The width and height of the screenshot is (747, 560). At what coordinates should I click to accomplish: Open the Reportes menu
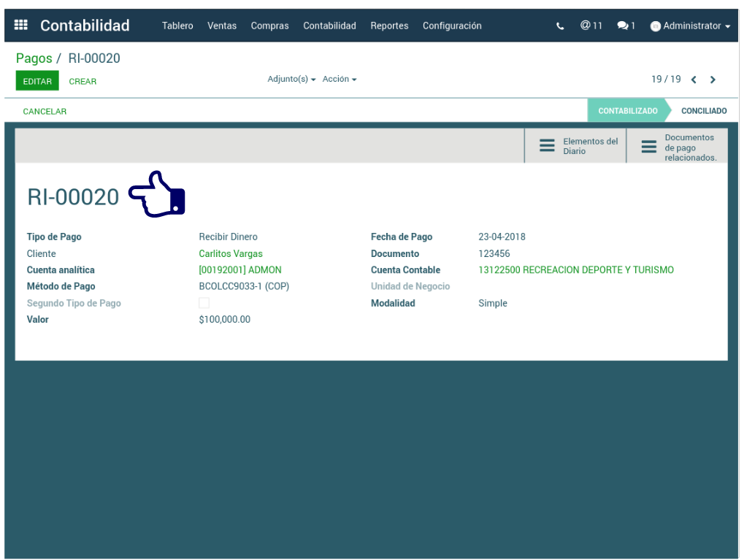coord(389,26)
